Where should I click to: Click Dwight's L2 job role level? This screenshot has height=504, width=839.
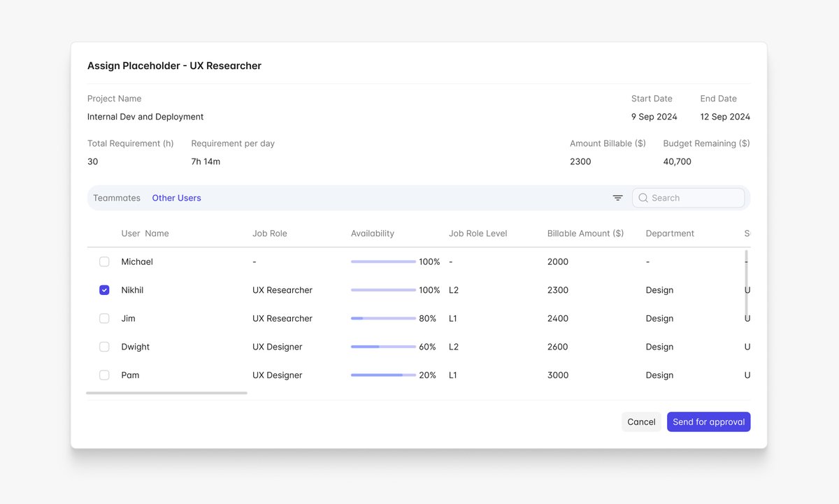tap(454, 347)
